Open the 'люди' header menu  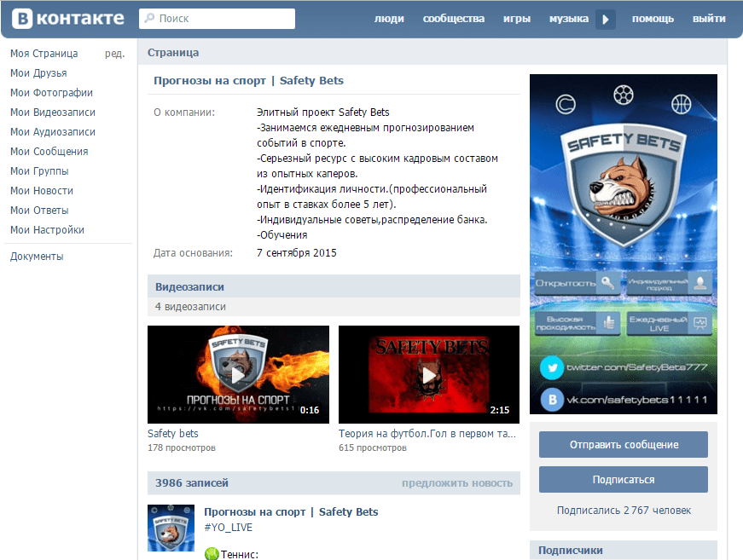pyautogui.click(x=389, y=19)
